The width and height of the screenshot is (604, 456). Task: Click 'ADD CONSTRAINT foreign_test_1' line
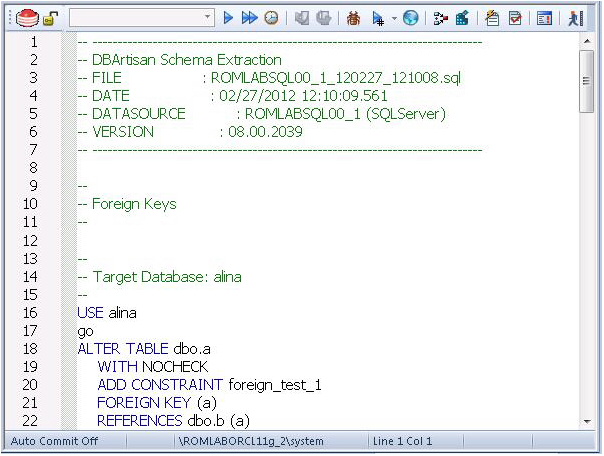coord(209,385)
